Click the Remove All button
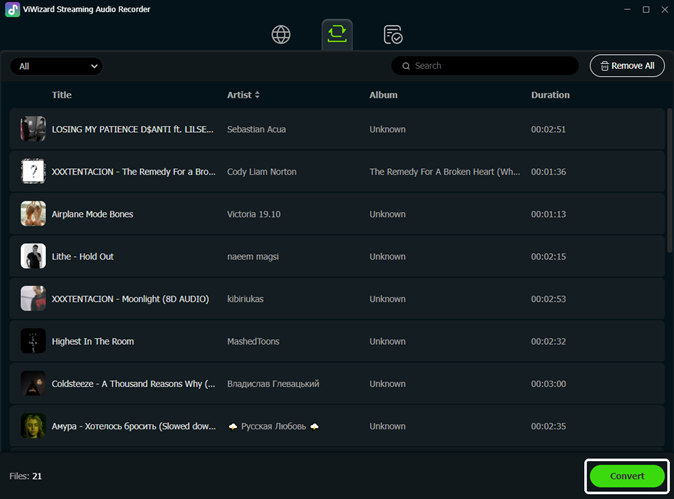 627,66
